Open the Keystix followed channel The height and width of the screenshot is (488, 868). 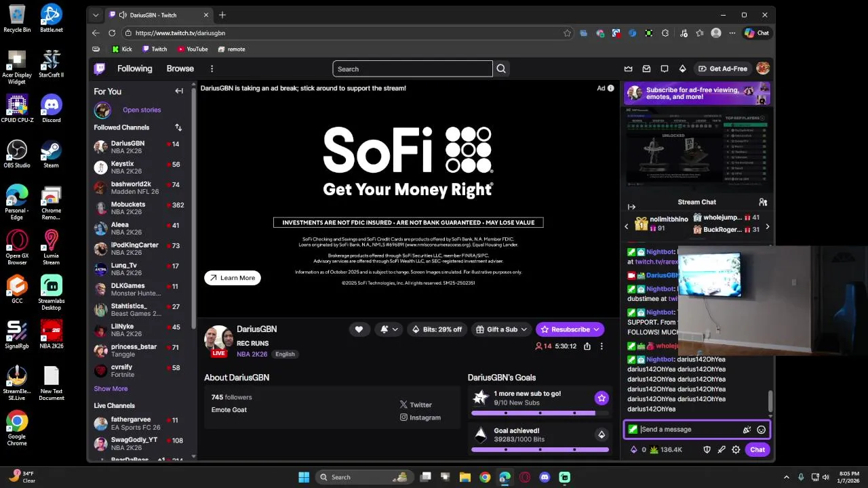[x=140, y=167]
